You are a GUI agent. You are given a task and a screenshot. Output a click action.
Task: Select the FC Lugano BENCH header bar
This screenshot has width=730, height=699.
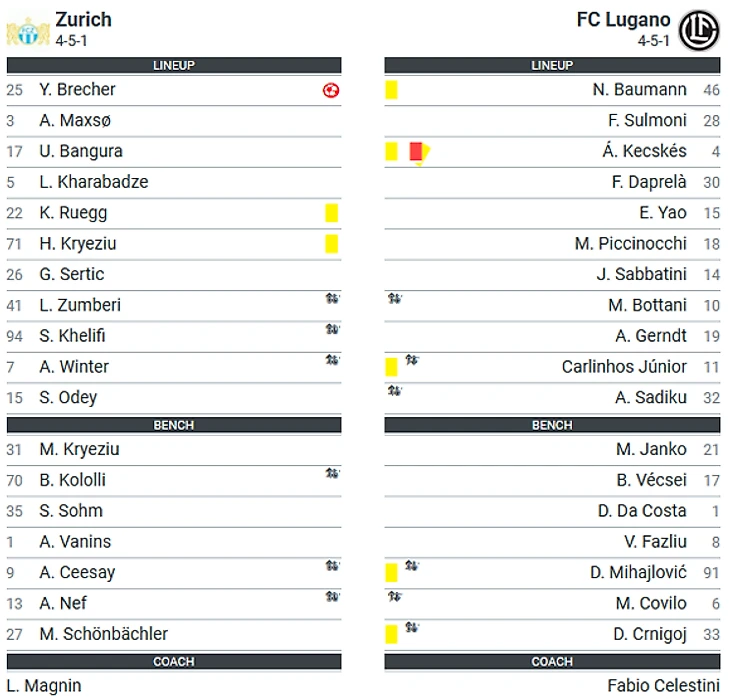(552, 425)
